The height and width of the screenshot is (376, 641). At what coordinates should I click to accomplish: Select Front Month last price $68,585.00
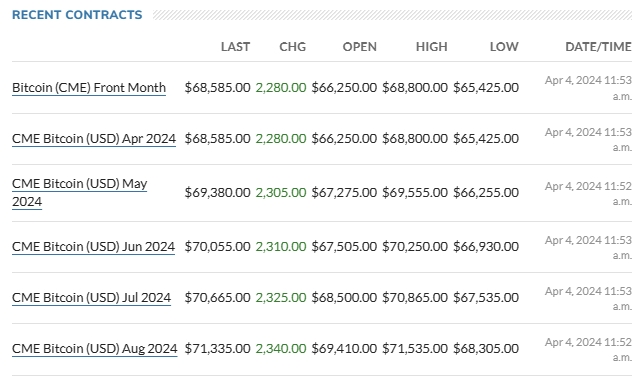pos(217,87)
